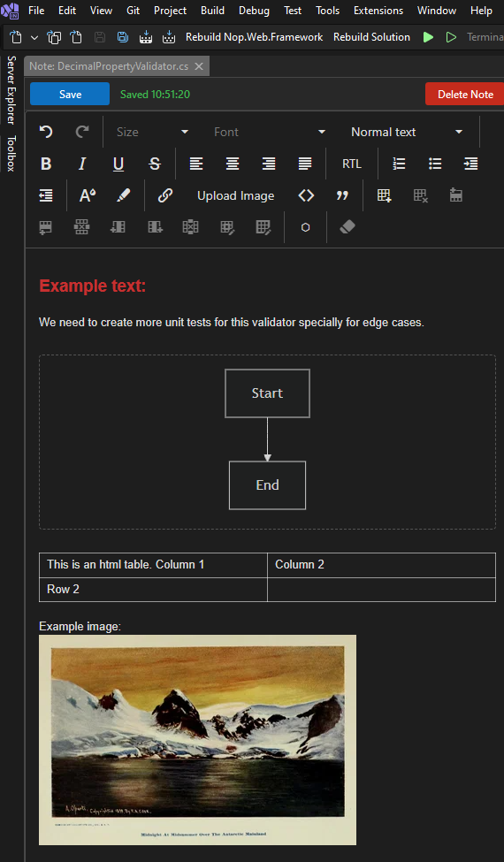Screen dimensions: 504x862
Task: Open the highlight marker color tool
Action: tap(124, 195)
